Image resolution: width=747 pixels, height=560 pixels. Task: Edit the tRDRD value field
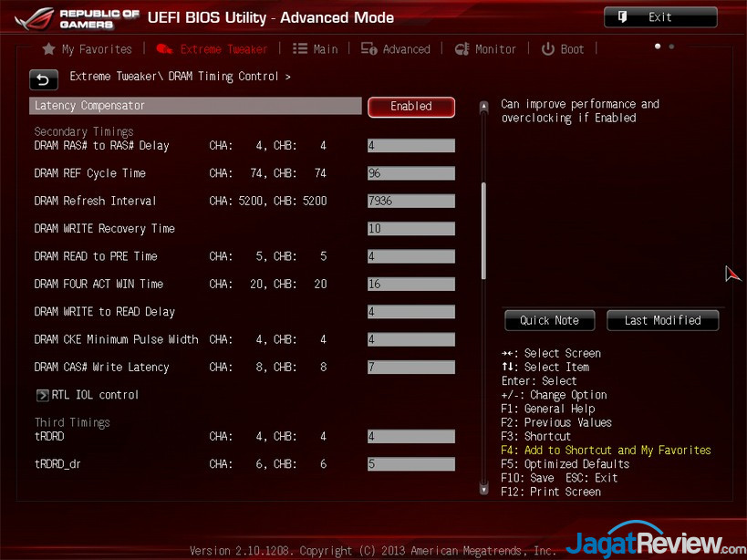(x=411, y=437)
